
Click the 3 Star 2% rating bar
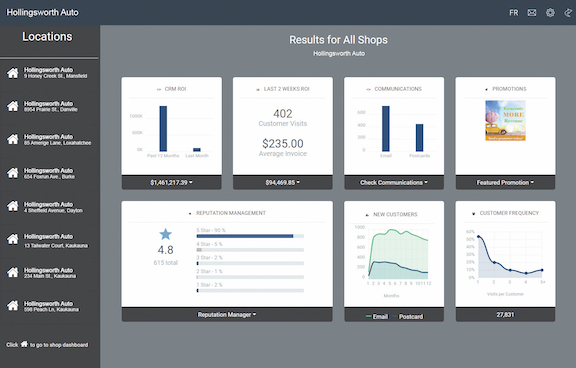coord(250,263)
